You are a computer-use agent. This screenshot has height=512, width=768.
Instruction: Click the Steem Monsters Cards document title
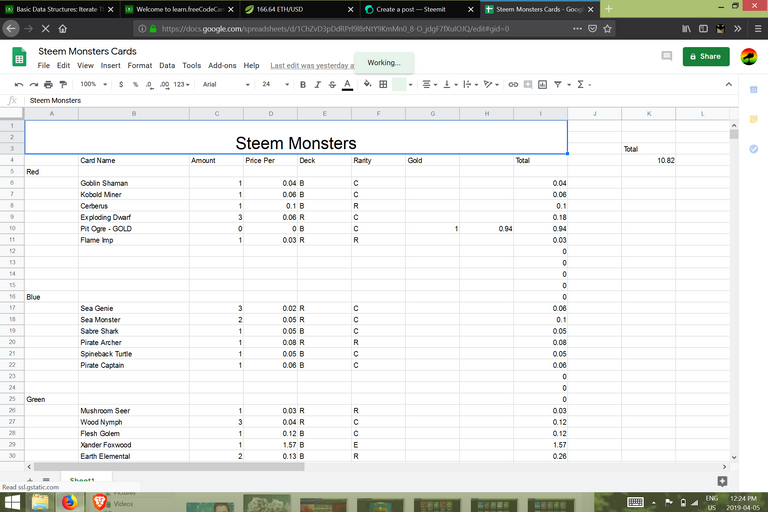click(87, 51)
